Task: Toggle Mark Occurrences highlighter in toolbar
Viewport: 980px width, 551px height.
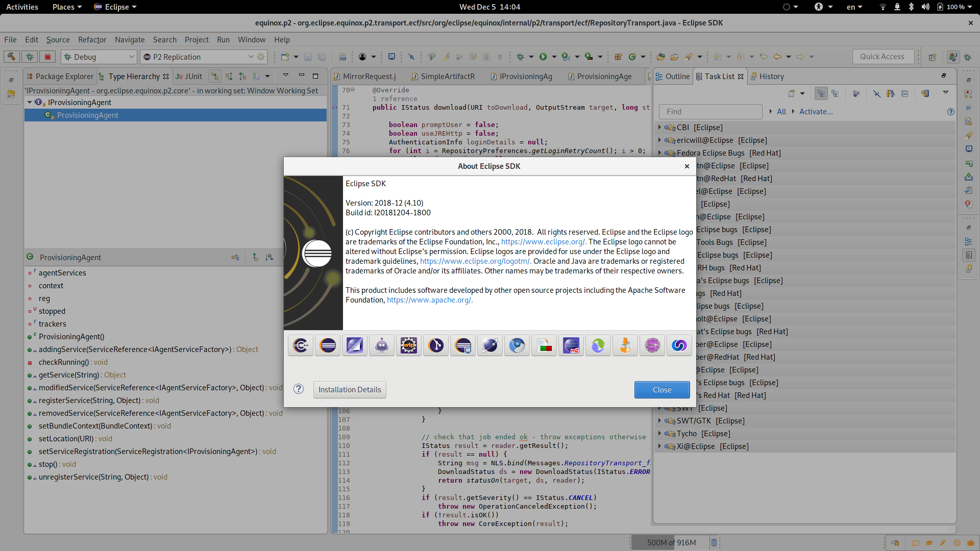Action: (446, 57)
